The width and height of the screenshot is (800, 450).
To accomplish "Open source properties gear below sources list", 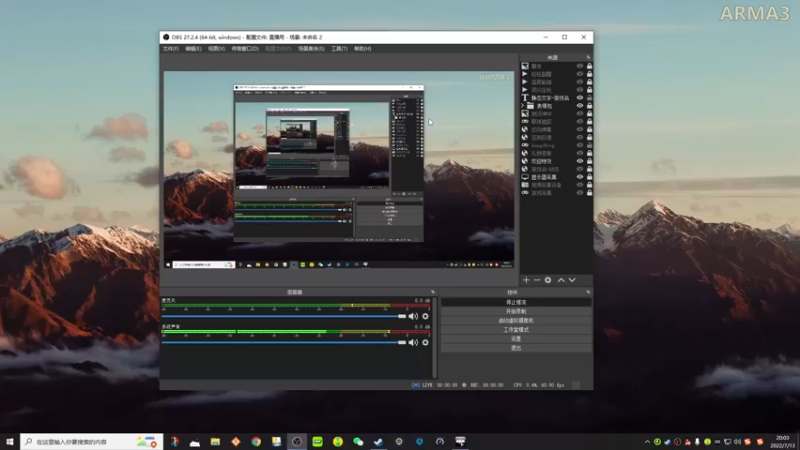I will pyautogui.click(x=548, y=280).
